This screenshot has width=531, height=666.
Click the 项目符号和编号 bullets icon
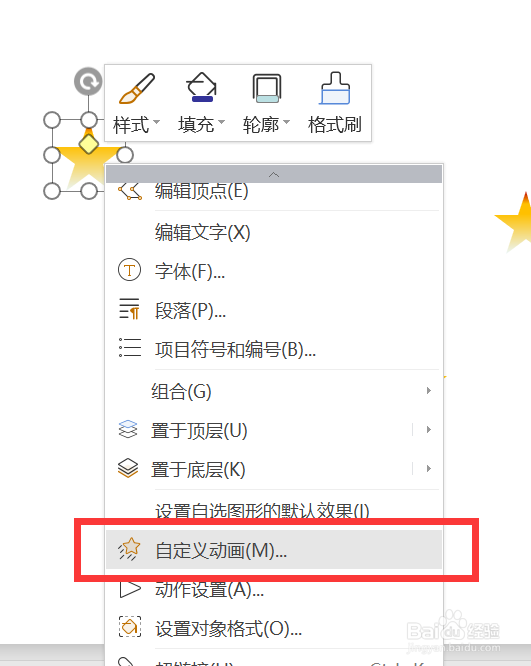click(130, 348)
